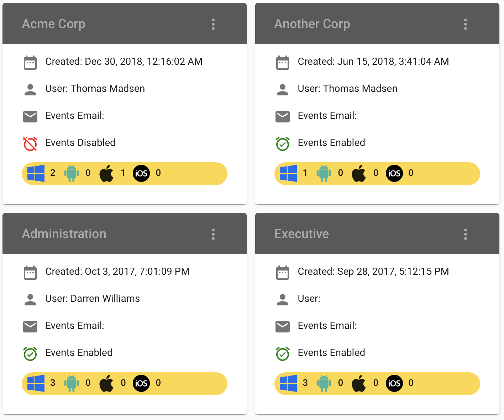Click the iOS icon in the Executive device bar
Screen dimensions: 504x420
[394, 383]
